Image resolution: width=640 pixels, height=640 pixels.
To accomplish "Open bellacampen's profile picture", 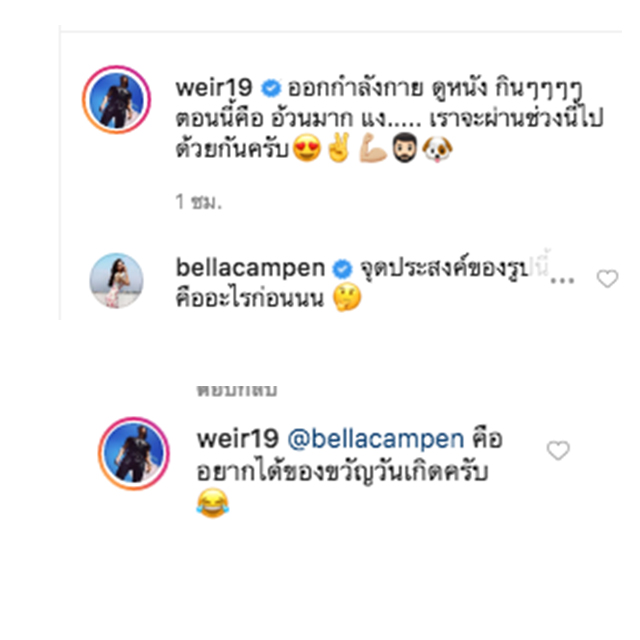I will [x=117, y=279].
